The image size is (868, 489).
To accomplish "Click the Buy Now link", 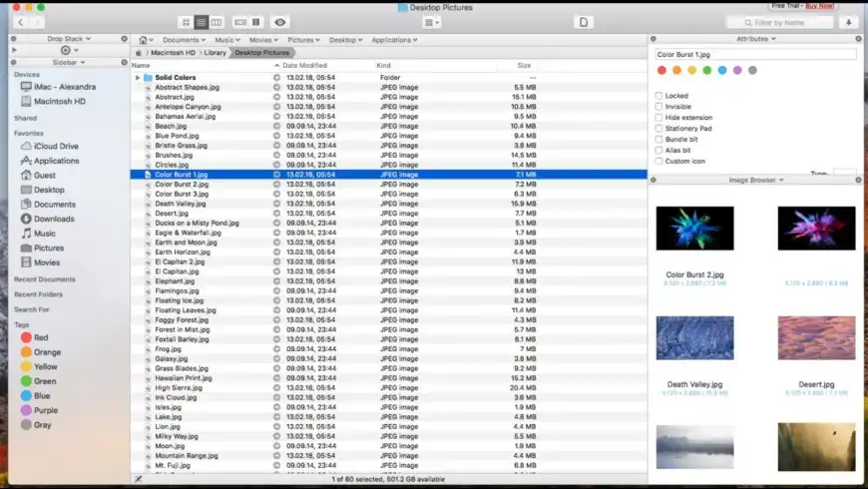I will [820, 6].
